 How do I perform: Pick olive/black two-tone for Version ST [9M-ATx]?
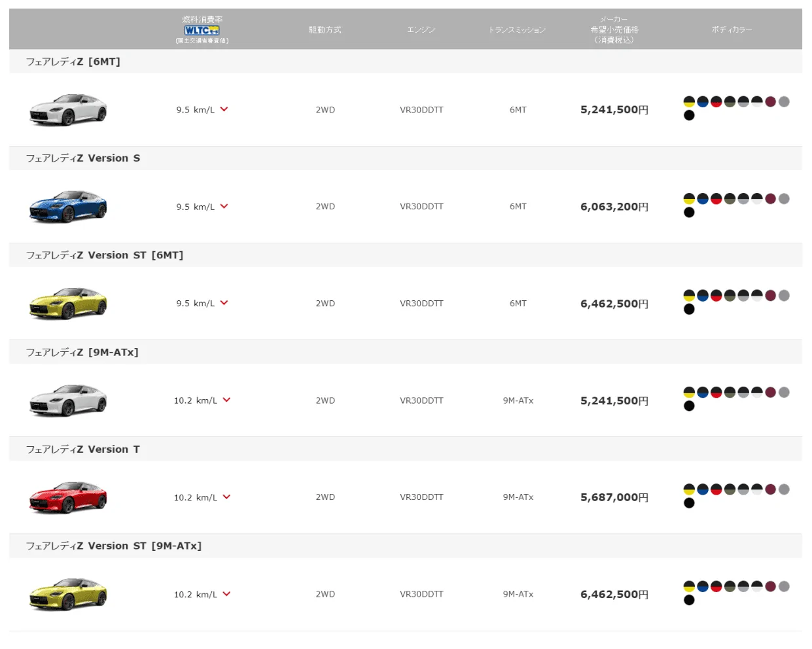[730, 586]
